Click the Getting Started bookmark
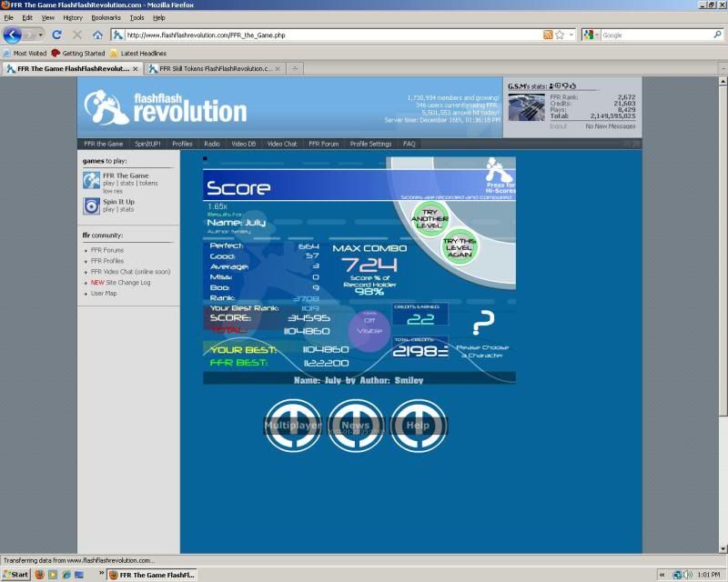Viewport: 728px width, 582px height. point(78,54)
